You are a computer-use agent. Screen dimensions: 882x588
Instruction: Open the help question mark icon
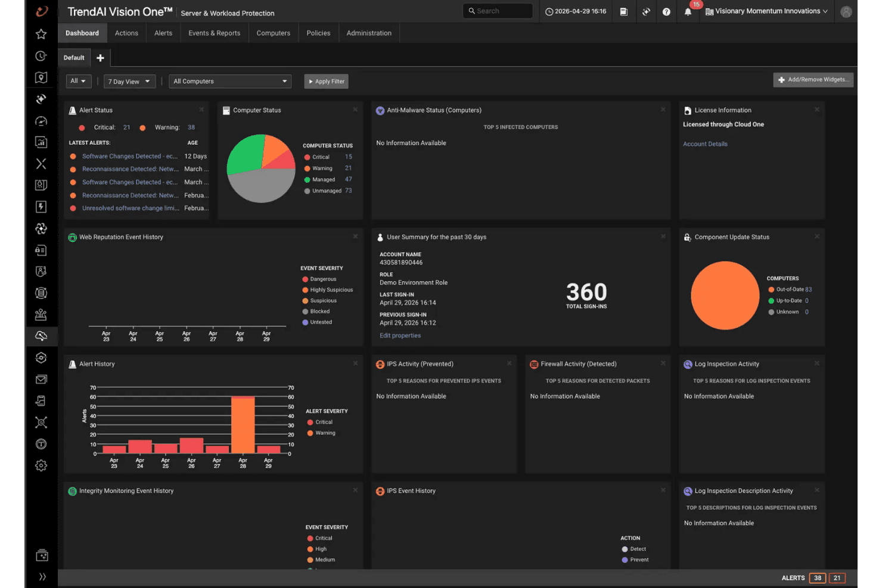[666, 11]
